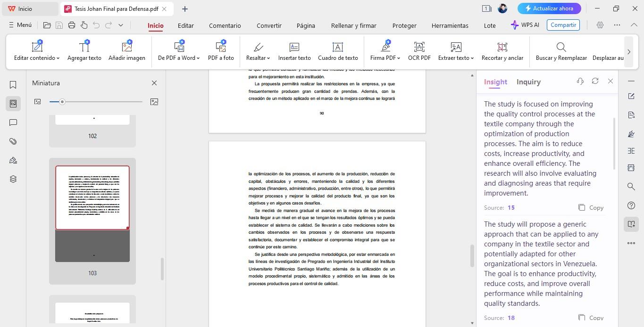This screenshot has width=644, height=327.
Task: Open the Bookmarks panel in the left sidebar
Action: tap(13, 85)
